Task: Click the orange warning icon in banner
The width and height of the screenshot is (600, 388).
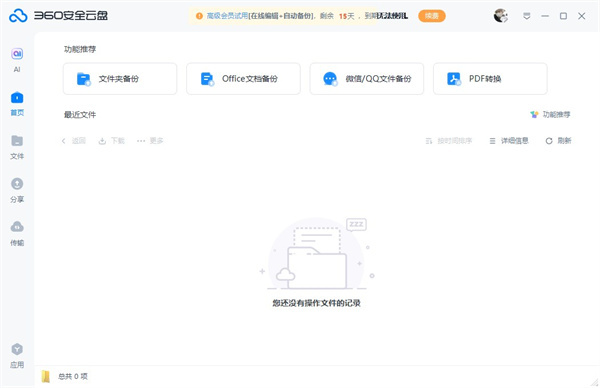Action: tap(199, 16)
